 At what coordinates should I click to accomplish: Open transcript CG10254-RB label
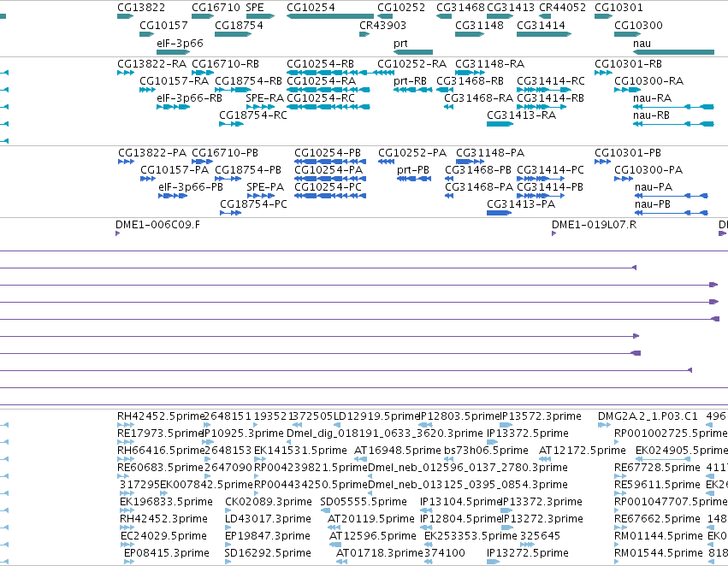pos(320,63)
